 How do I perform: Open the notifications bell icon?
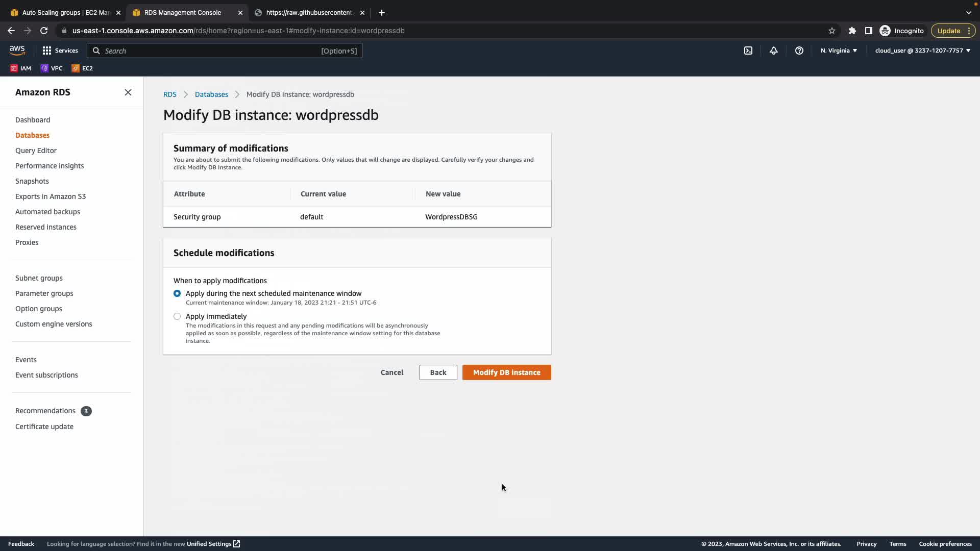coord(774,51)
